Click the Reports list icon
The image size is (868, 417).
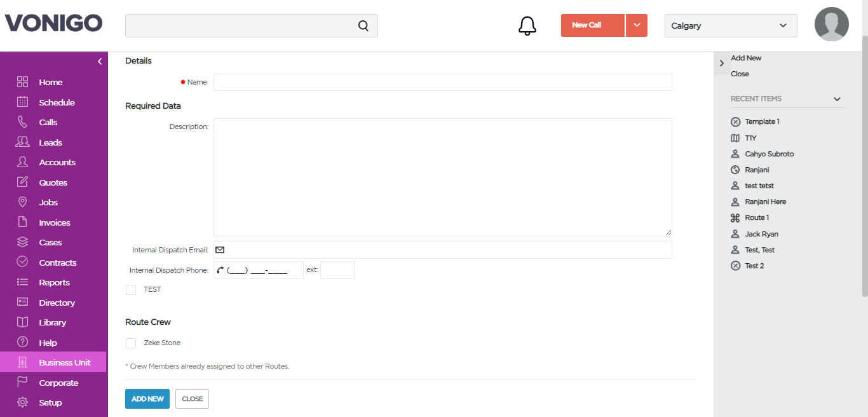(x=22, y=282)
